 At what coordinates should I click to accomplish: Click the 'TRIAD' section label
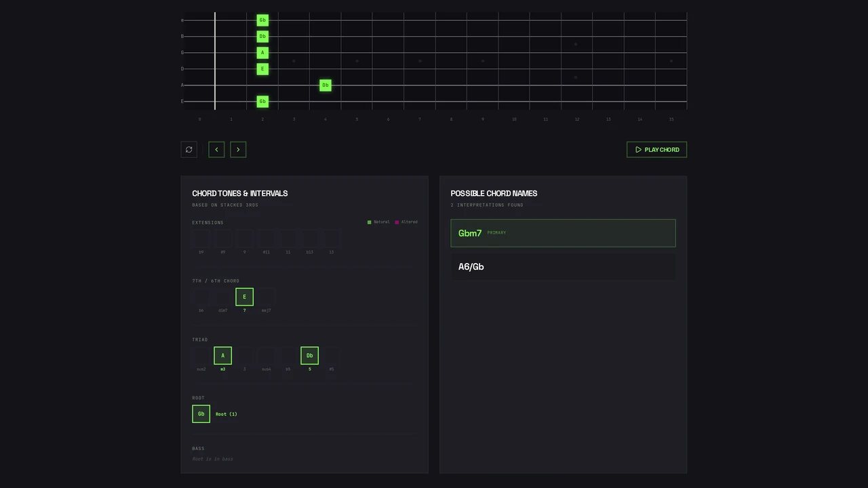[x=200, y=340]
